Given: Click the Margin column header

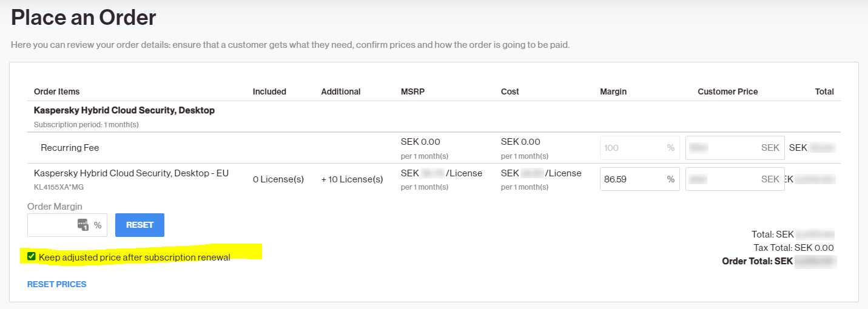Looking at the screenshot, I should click(x=613, y=91).
